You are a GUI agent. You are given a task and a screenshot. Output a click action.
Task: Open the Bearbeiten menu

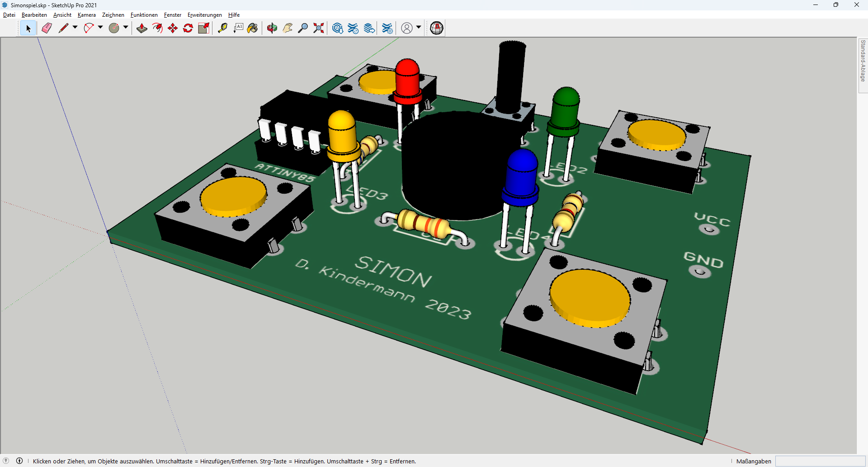tap(34, 15)
